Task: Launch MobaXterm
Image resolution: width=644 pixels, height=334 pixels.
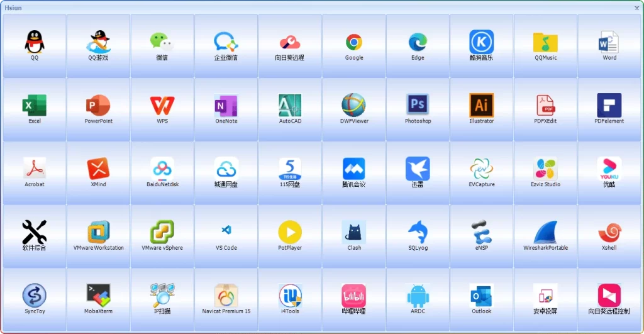Action: pos(98,299)
